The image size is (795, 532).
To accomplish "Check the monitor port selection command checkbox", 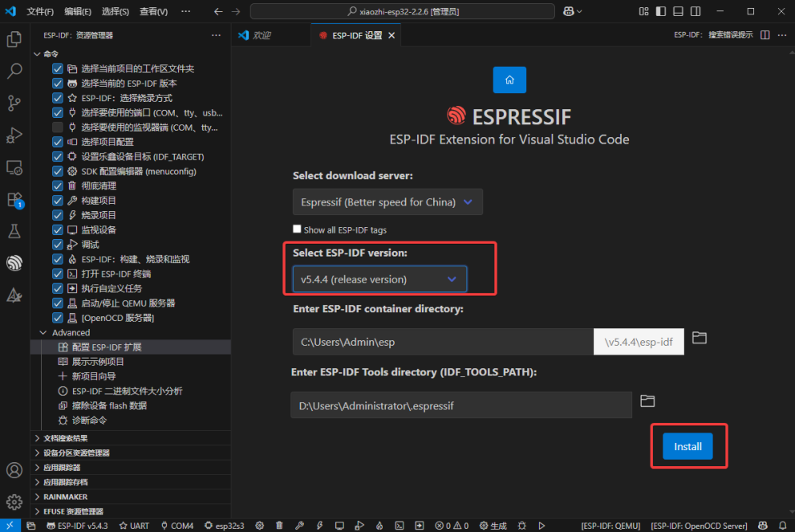I will (58, 128).
